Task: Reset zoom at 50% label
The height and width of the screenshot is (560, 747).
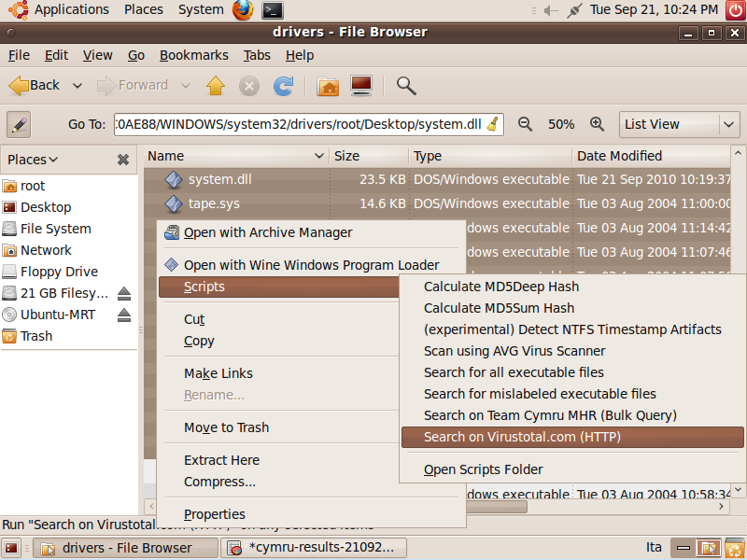Action: [561, 125]
